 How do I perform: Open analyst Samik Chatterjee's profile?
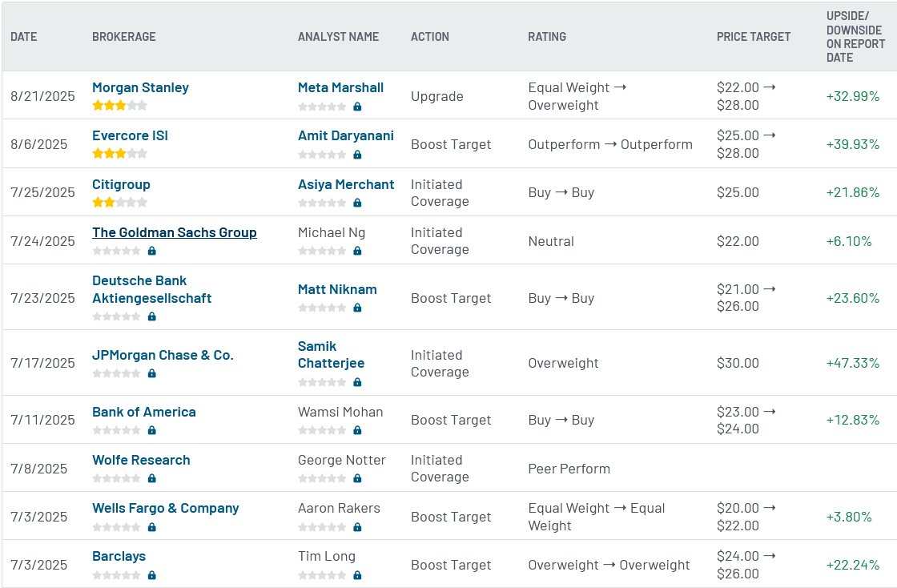331,355
